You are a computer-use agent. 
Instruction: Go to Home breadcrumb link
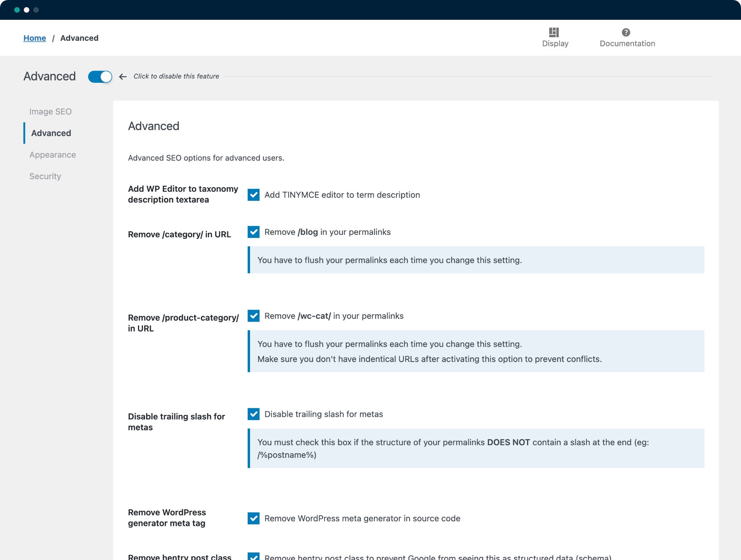pos(34,38)
